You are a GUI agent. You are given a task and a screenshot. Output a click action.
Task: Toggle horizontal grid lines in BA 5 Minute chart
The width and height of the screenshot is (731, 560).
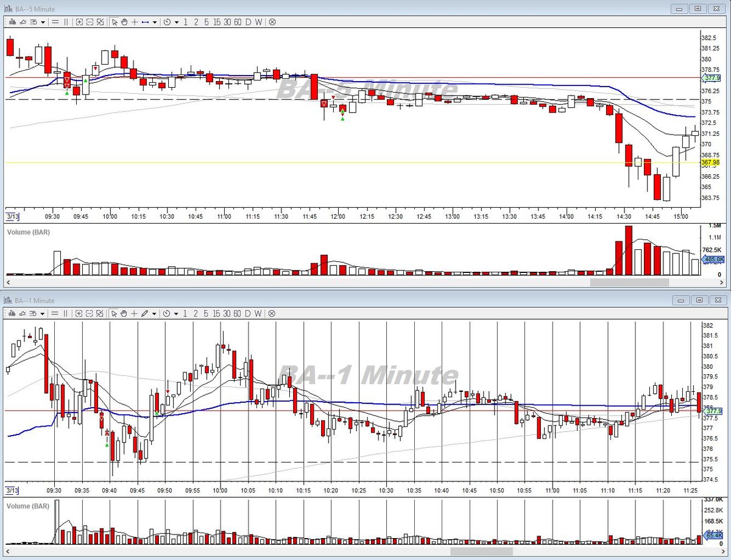(55, 22)
